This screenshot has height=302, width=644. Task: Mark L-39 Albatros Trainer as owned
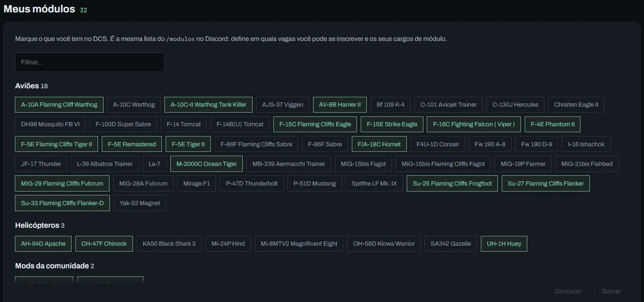(x=105, y=164)
